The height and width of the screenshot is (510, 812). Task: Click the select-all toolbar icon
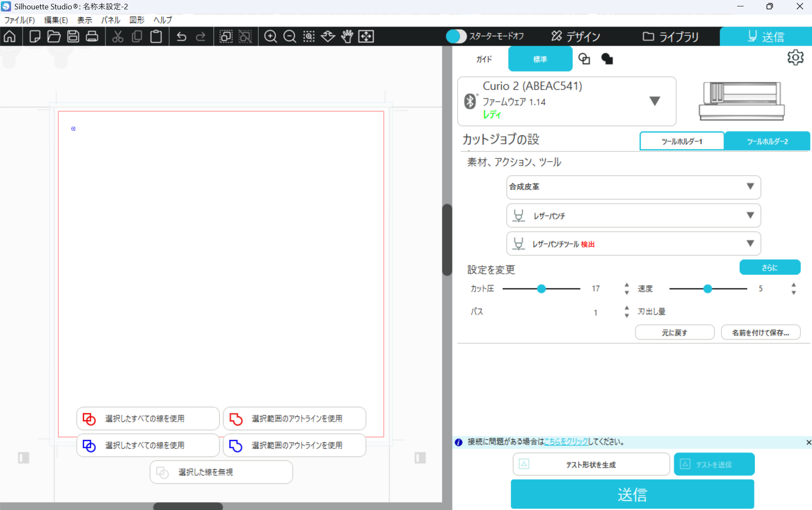[226, 37]
